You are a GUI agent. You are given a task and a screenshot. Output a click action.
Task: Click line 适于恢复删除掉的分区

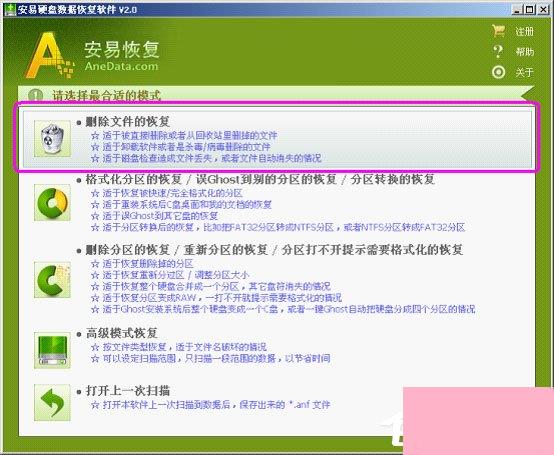pyautogui.click(x=142, y=264)
